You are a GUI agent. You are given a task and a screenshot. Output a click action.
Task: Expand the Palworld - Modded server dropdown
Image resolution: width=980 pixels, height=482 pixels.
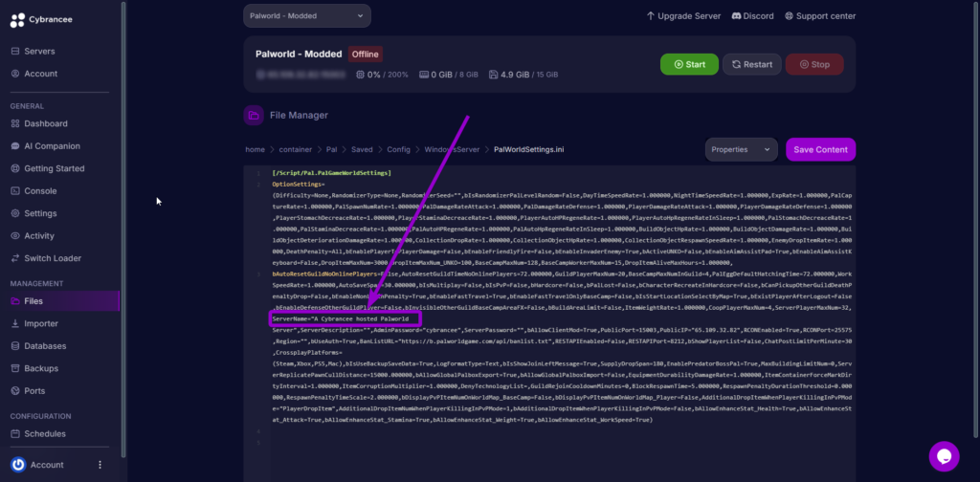click(306, 16)
